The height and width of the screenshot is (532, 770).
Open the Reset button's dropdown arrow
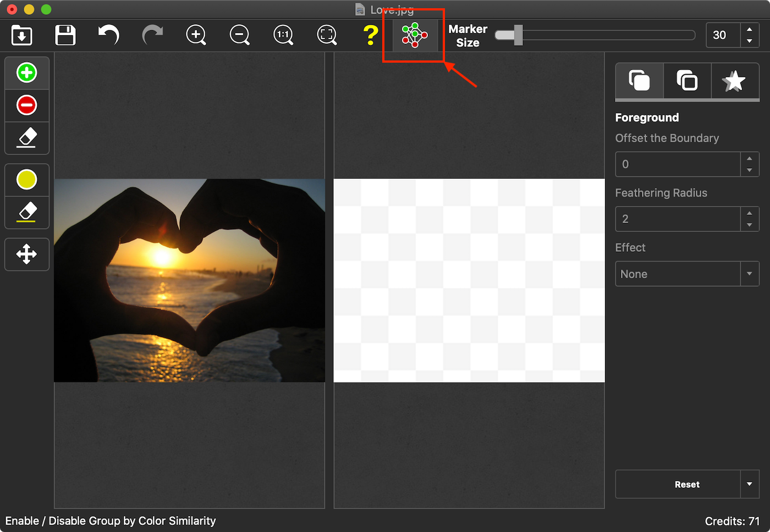(750, 484)
